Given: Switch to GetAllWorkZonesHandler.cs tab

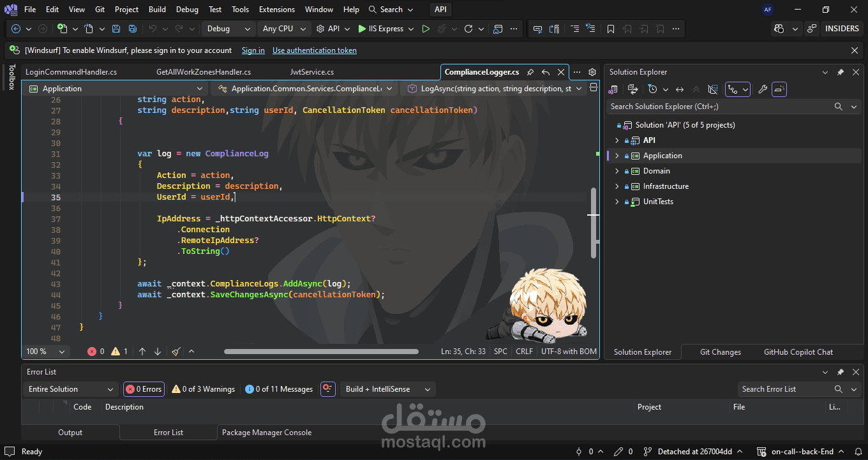Looking at the screenshot, I should [204, 72].
